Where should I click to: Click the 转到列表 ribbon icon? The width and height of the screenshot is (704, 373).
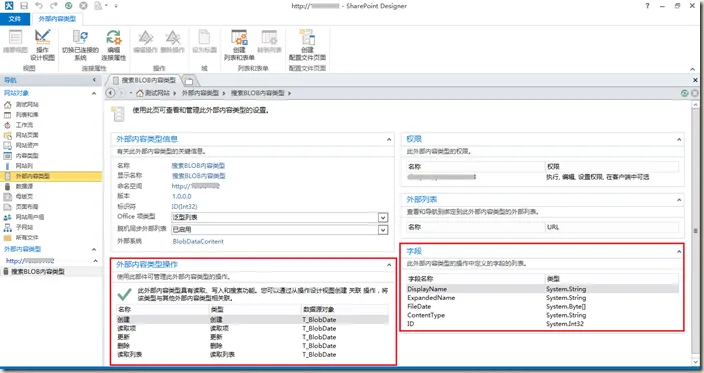point(269,41)
